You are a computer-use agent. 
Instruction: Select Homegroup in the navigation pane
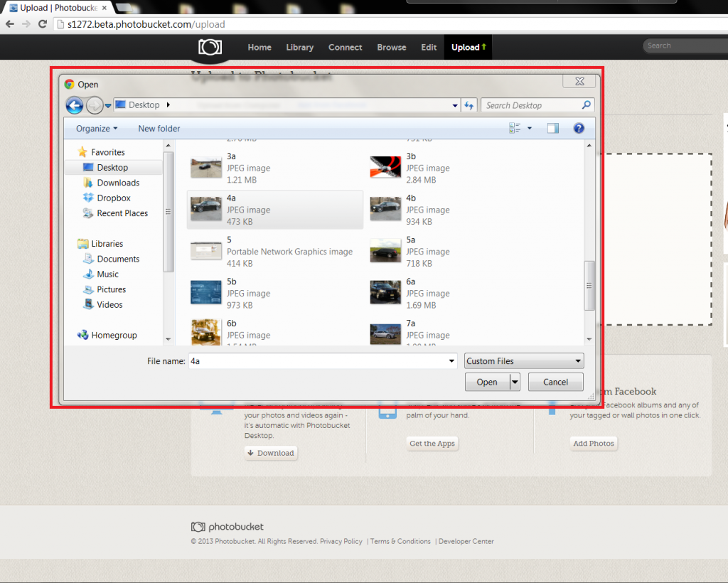click(114, 335)
